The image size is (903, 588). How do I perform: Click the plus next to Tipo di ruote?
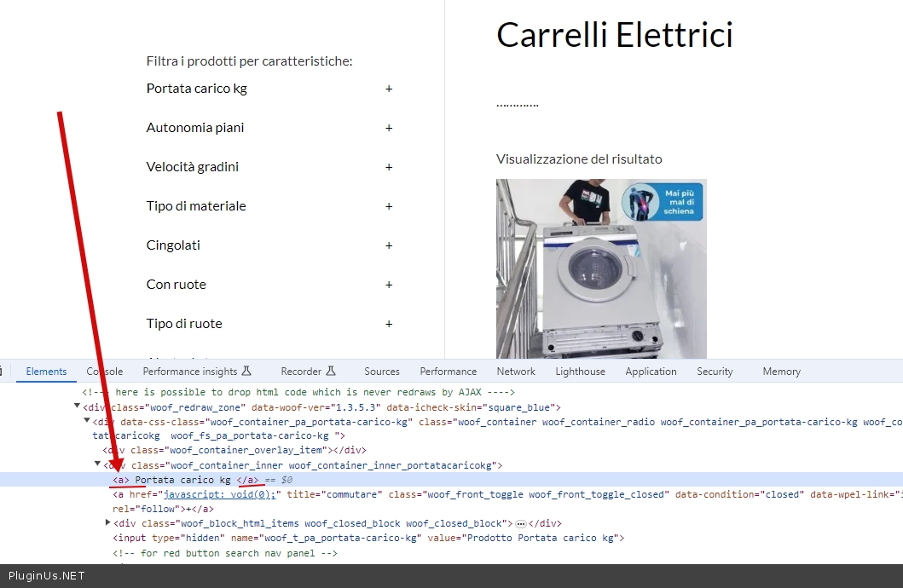coord(389,324)
